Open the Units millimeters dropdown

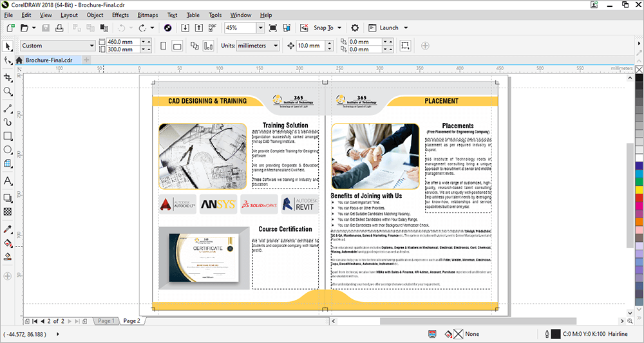pos(276,46)
